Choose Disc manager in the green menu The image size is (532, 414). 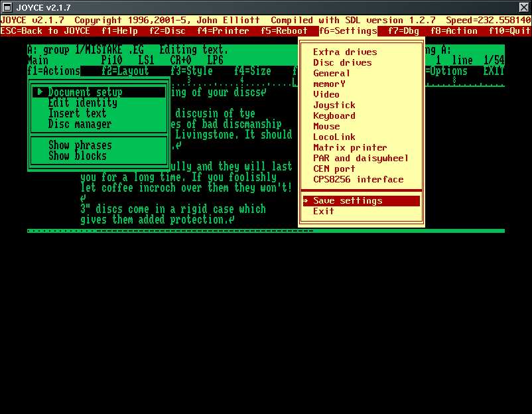[80, 124]
